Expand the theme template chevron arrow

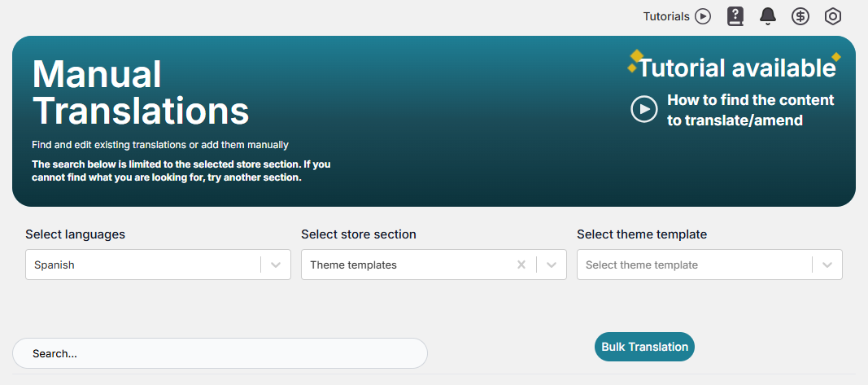click(827, 265)
